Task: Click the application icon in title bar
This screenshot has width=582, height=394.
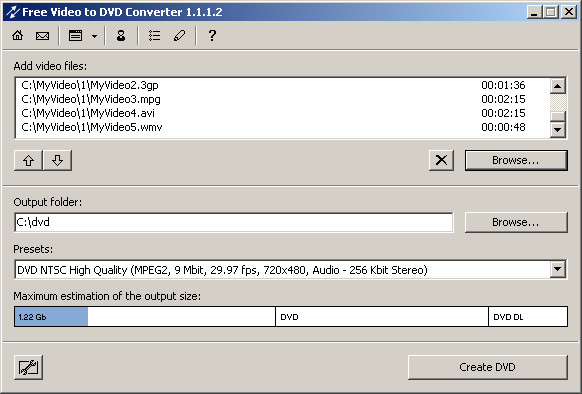Action: [12, 12]
